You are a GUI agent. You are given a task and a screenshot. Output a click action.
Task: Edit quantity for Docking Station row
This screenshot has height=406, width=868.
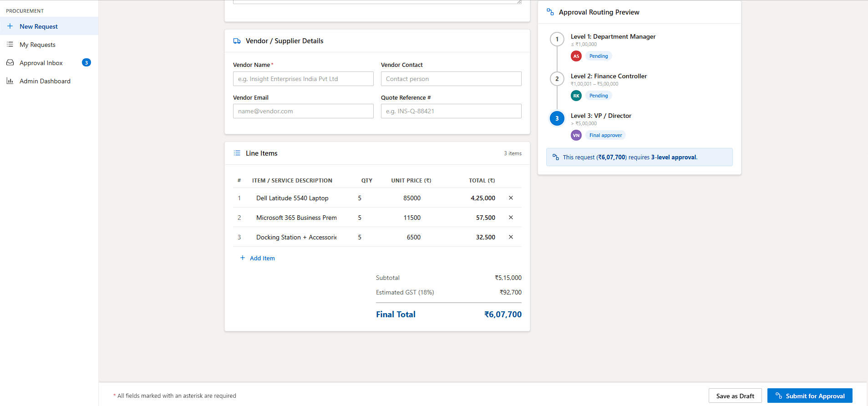coord(360,237)
